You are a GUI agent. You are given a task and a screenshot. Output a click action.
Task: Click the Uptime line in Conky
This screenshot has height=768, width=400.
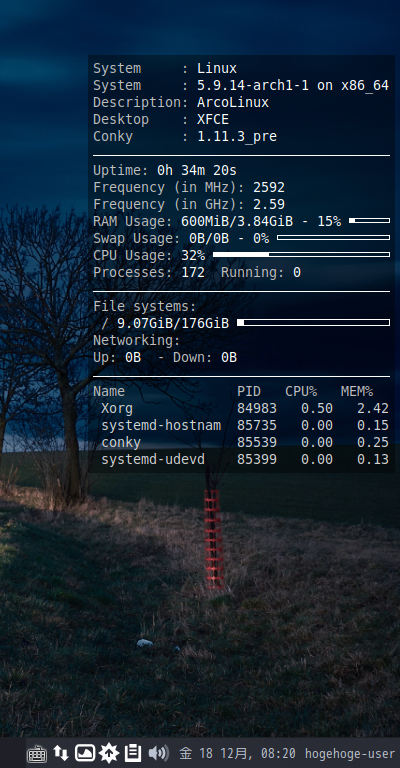tap(165, 170)
